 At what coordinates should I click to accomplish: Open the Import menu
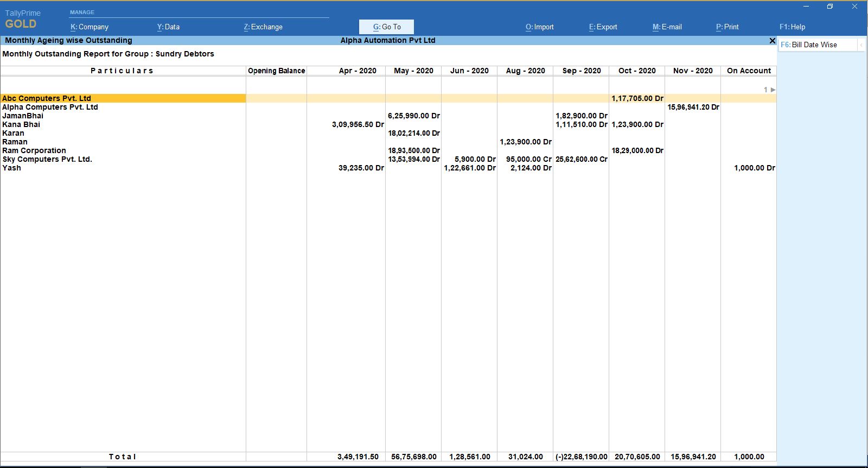pyautogui.click(x=539, y=27)
